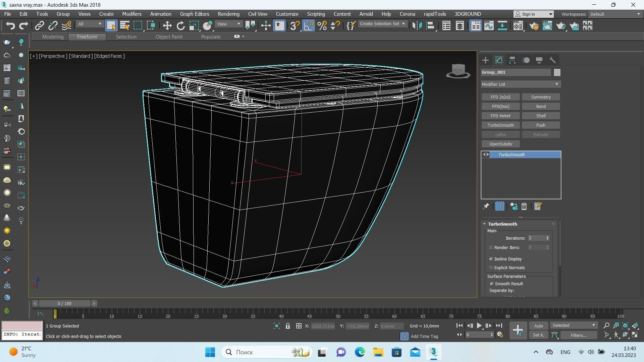The width and height of the screenshot is (644, 362).
Task: Open the Modifiers menu
Action: [131, 14]
